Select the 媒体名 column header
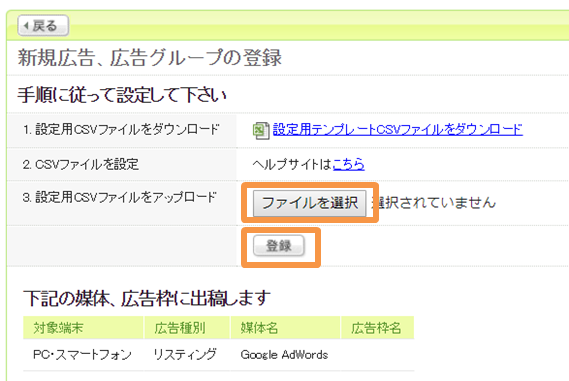This screenshot has height=381, width=569. click(x=285, y=328)
